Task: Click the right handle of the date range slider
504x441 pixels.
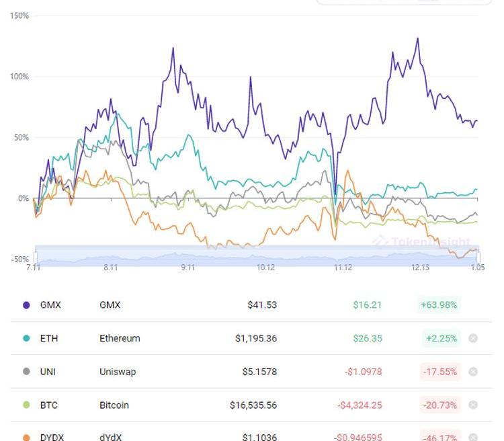Action: coord(478,257)
